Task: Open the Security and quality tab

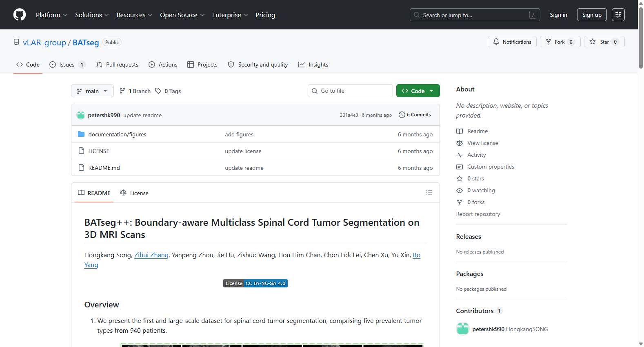Action: pyautogui.click(x=258, y=65)
